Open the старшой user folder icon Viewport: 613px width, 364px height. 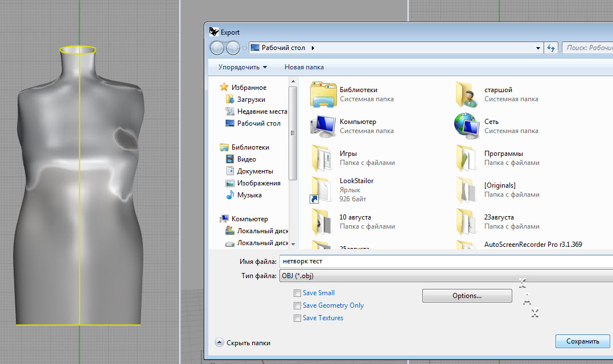tap(468, 94)
